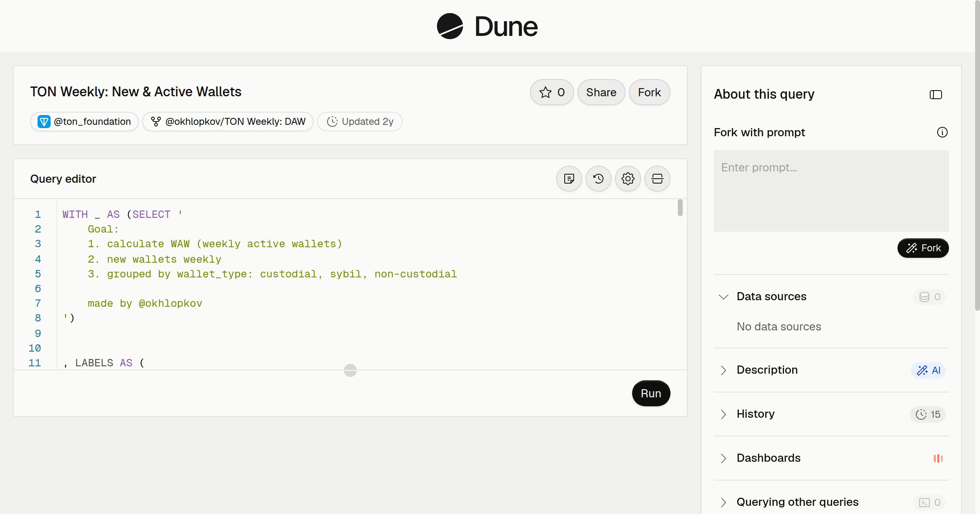Viewport: 980px width, 514px height.
Task: Open query editor settings gear
Action: [628, 179]
